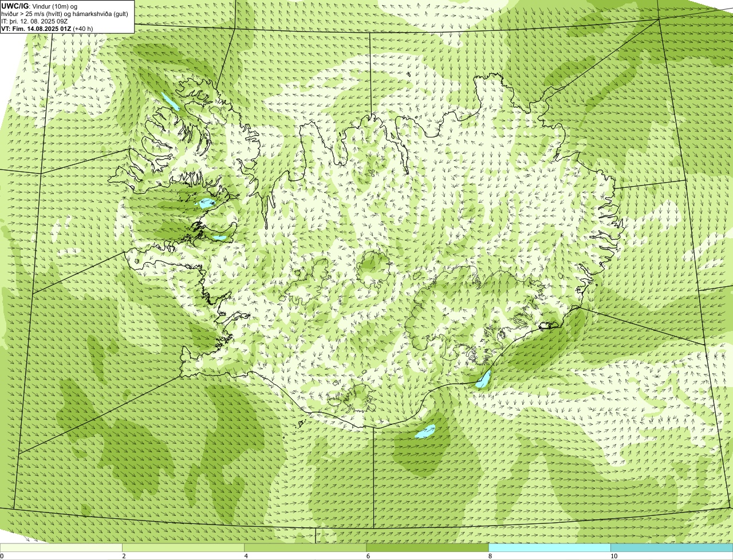Click the pale yellow 0–2 legend segment
733x560 pixels.
point(61,548)
